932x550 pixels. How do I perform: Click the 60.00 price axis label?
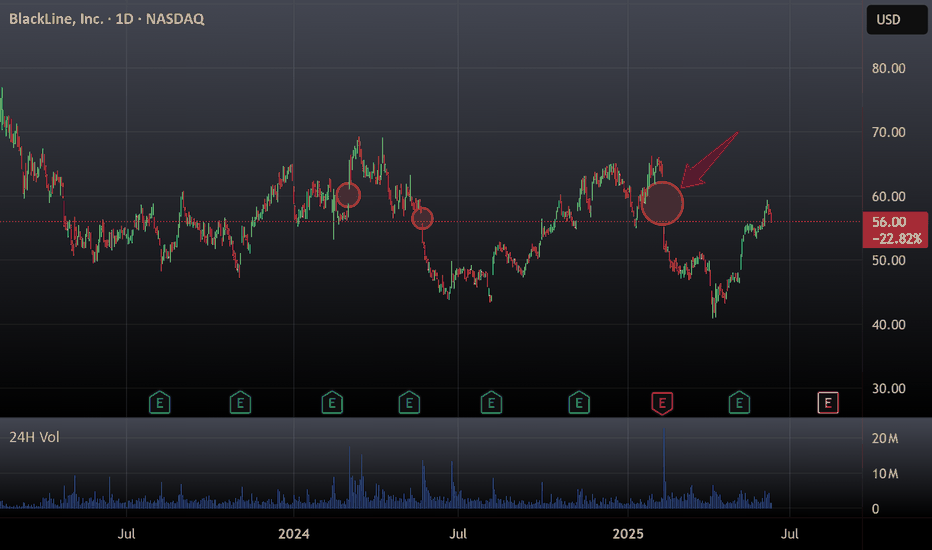pyautogui.click(x=889, y=196)
